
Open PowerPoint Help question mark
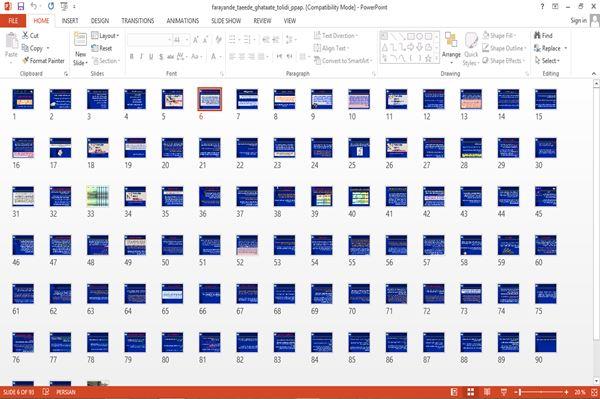[542, 7]
